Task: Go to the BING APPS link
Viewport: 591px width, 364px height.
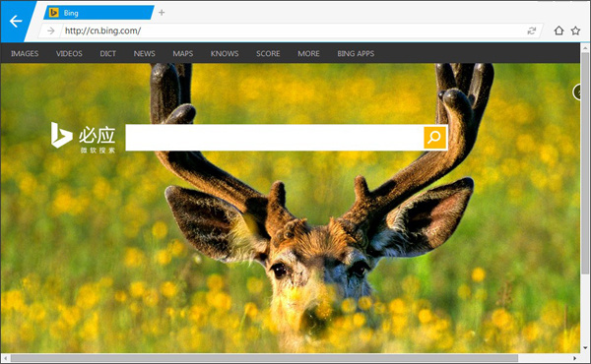Action: [356, 53]
